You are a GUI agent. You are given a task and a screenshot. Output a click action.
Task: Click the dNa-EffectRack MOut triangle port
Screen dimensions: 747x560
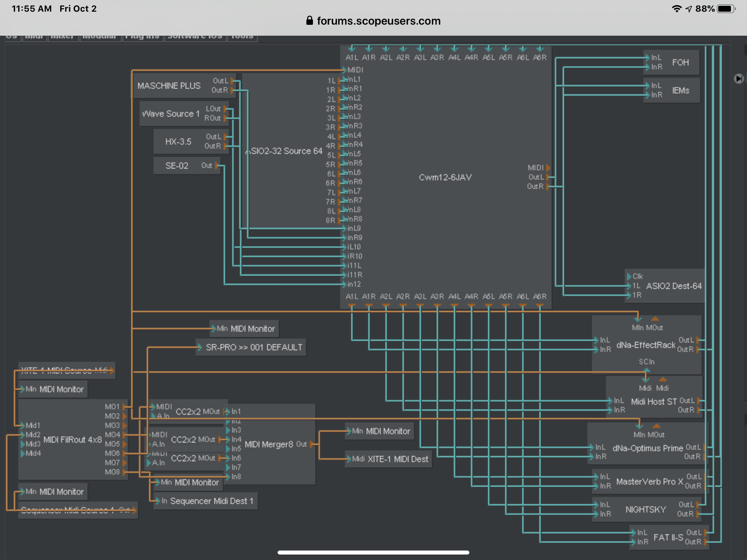[655, 319]
